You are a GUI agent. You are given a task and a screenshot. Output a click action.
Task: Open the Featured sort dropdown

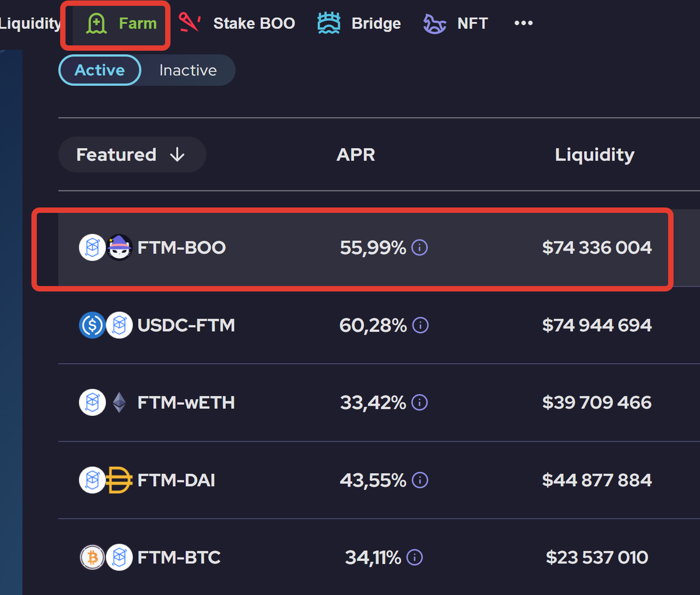tap(132, 155)
